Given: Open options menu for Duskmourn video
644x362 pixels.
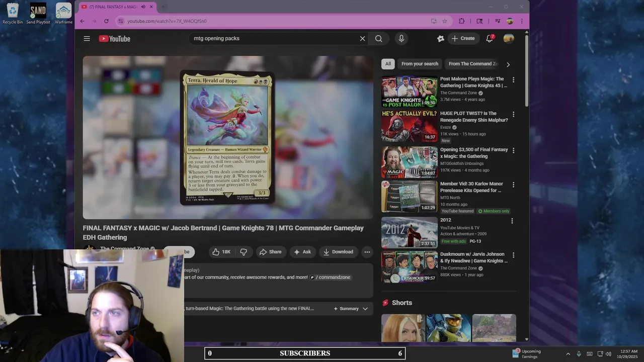Looking at the screenshot, I should pyautogui.click(x=513, y=255).
